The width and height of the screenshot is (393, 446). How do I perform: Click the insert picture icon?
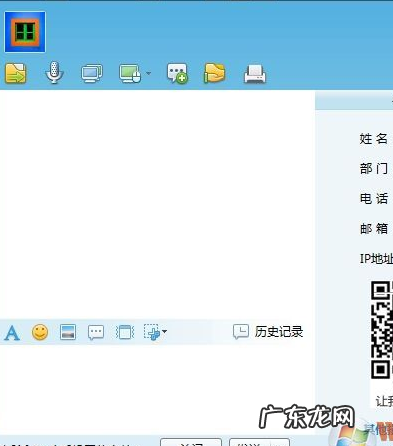[x=68, y=332]
